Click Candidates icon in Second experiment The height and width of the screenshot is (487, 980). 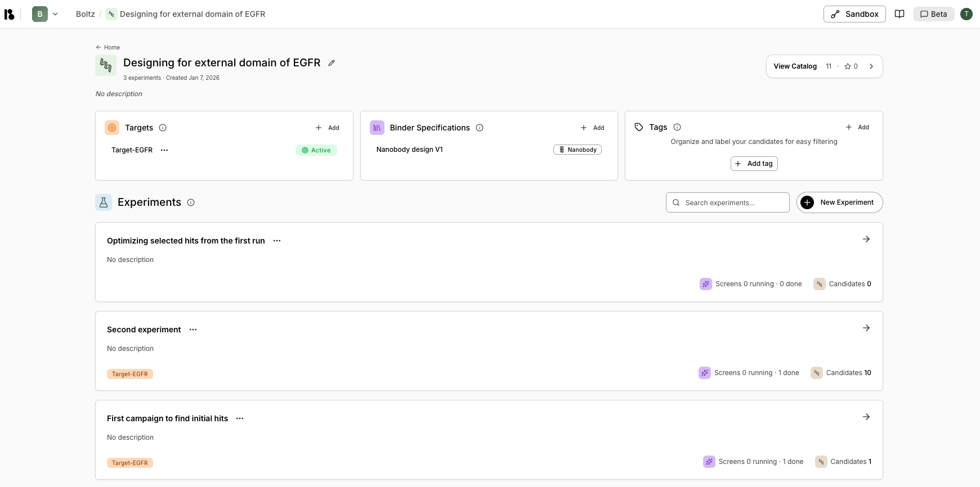coord(817,373)
